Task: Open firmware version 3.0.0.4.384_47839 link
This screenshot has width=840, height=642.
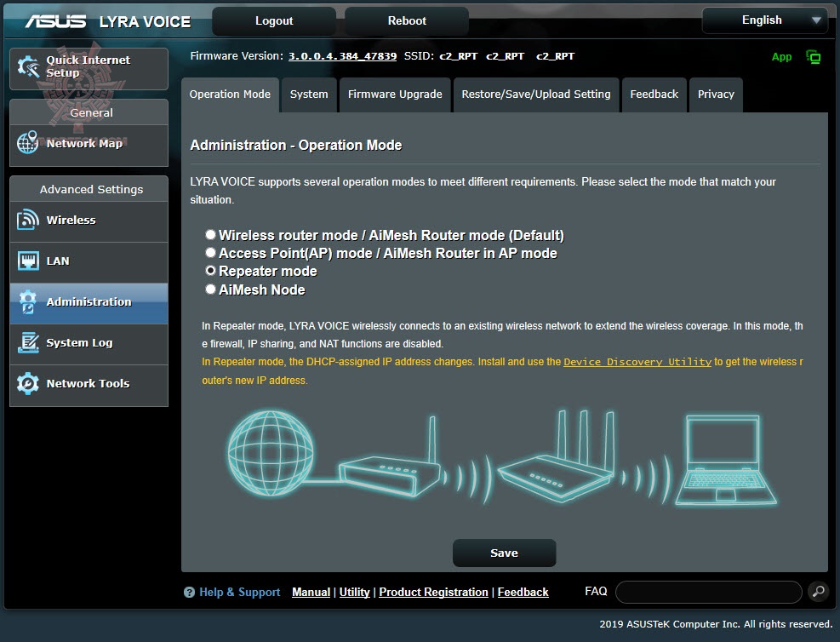Action: [x=342, y=56]
